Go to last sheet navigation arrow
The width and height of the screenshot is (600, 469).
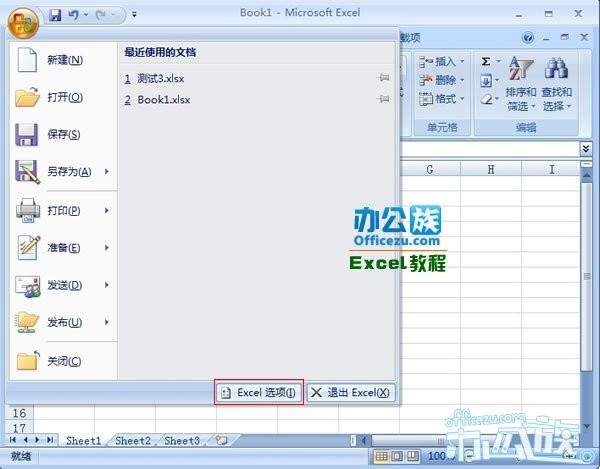[50, 440]
